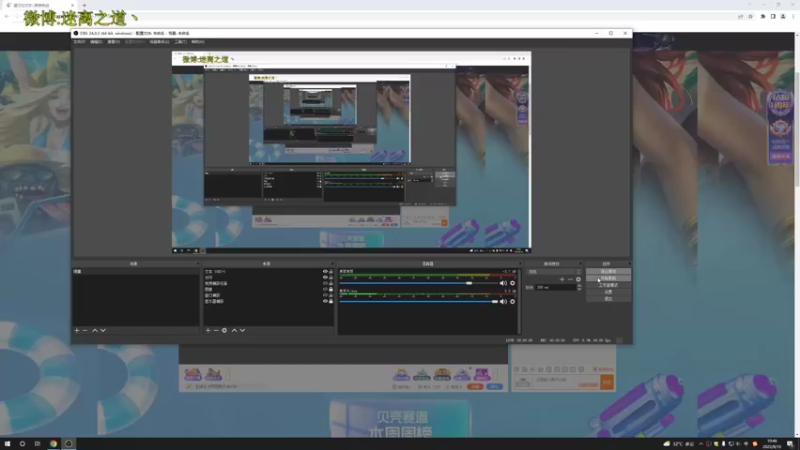
Task: Open source properties with the gear icon
Action: coord(224,331)
